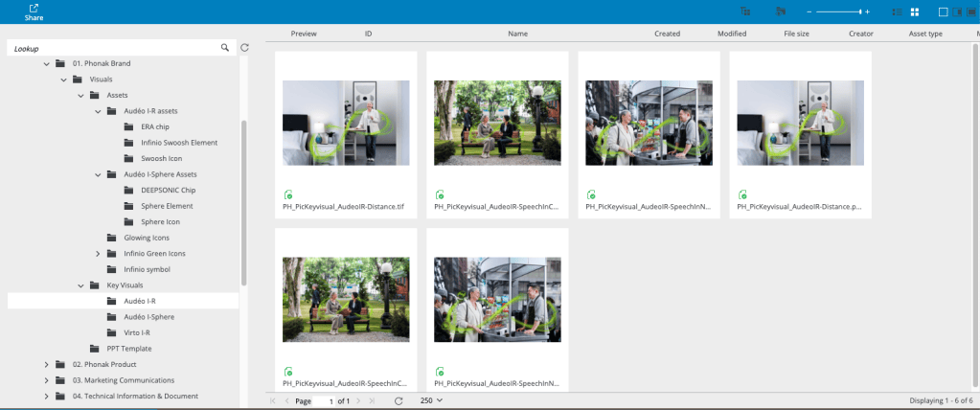Image resolution: width=980 pixels, height=410 pixels.
Task: Click the PH_PicKeyvisual_AudeoIR-Distance.p... file name
Action: point(799,206)
